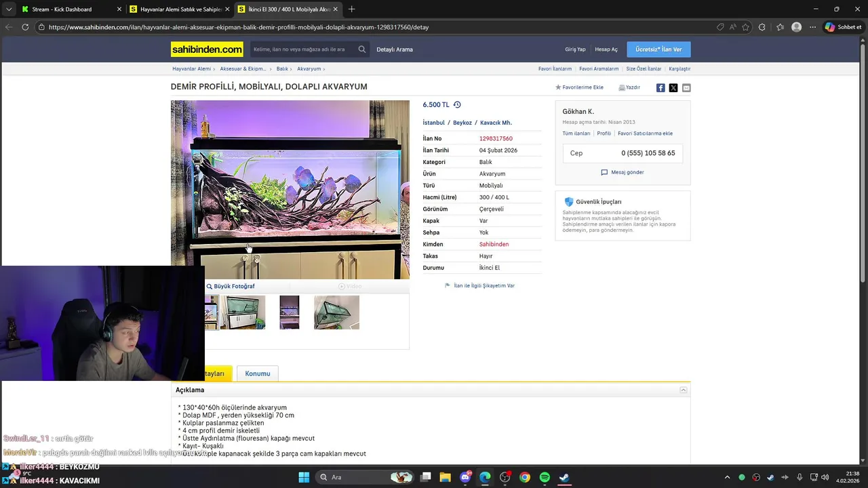Open browser profile avatar
Image resolution: width=868 pixels, height=488 pixels.
click(797, 27)
